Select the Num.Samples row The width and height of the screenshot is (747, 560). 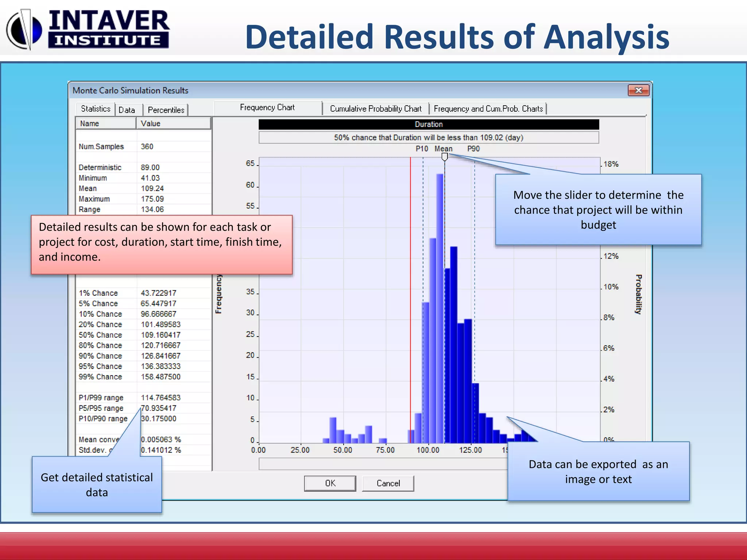click(101, 147)
